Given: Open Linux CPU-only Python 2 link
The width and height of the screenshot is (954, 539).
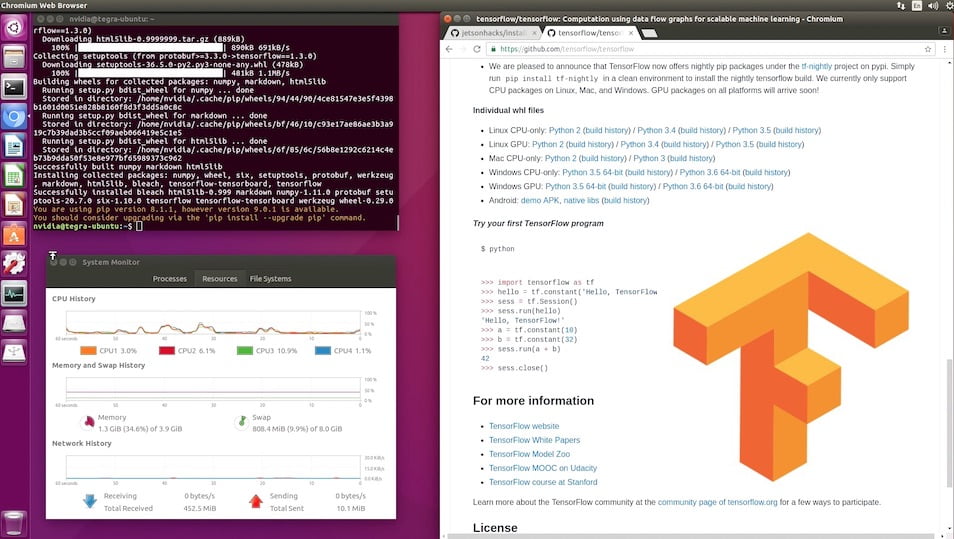Looking at the screenshot, I should point(565,130).
